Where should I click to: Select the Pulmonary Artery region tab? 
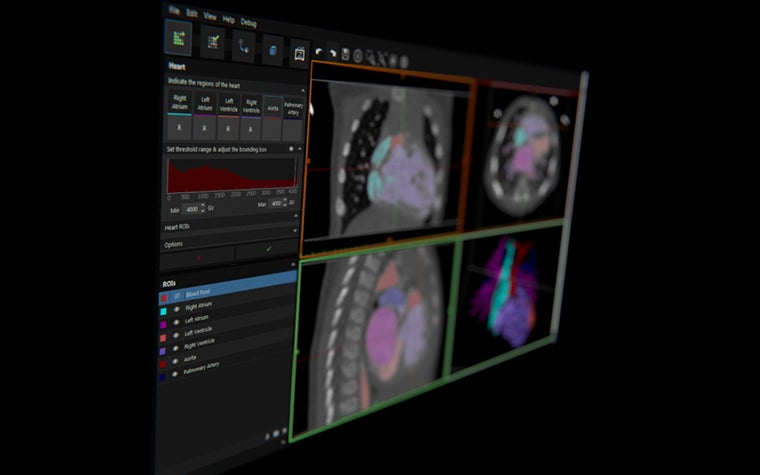(x=293, y=110)
